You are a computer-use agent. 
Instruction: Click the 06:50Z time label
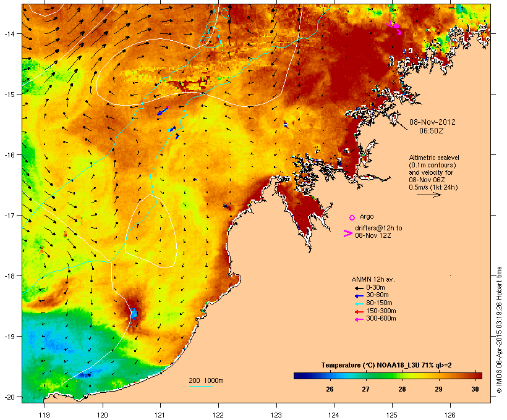click(x=432, y=131)
